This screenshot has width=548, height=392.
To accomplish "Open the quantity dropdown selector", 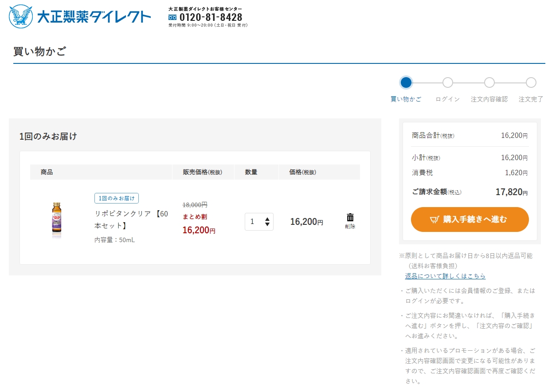I will pos(259,222).
